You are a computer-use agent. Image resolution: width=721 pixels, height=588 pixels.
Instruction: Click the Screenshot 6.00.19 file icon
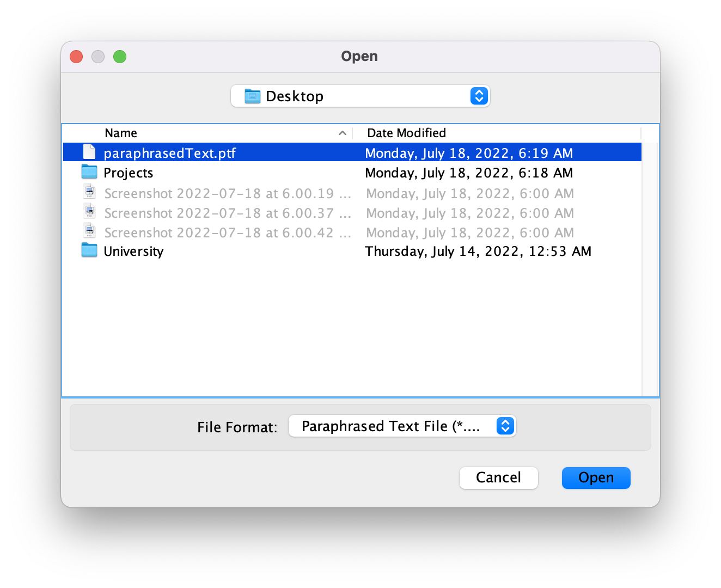click(89, 192)
